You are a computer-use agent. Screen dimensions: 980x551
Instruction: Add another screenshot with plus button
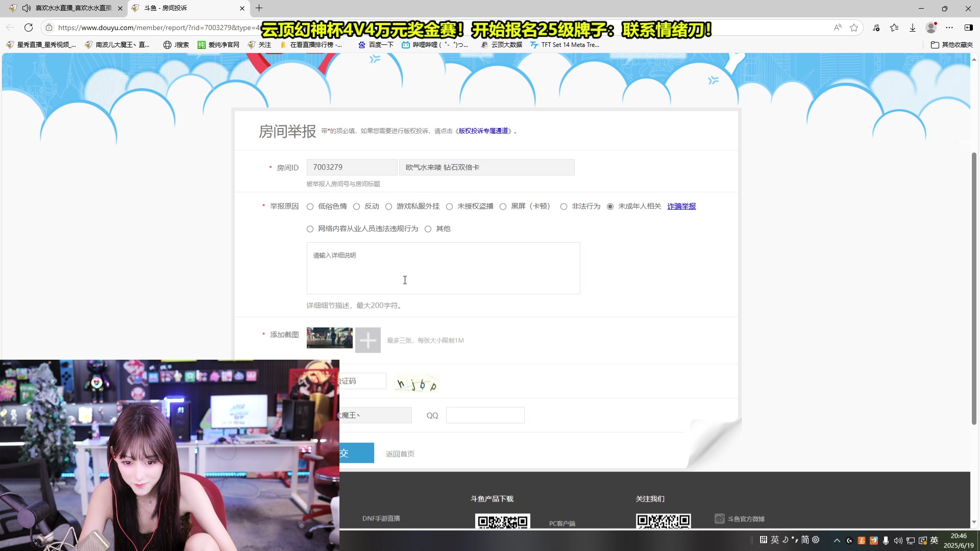[x=368, y=340]
